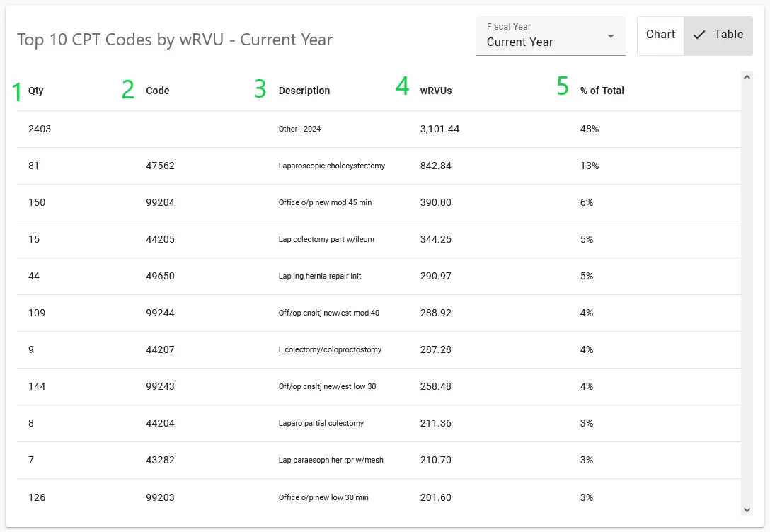Open the Fiscal Year dropdown

click(550, 36)
